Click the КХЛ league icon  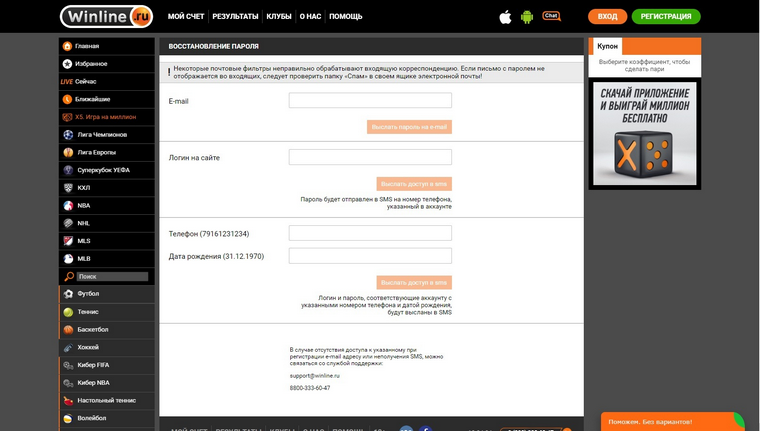68,188
